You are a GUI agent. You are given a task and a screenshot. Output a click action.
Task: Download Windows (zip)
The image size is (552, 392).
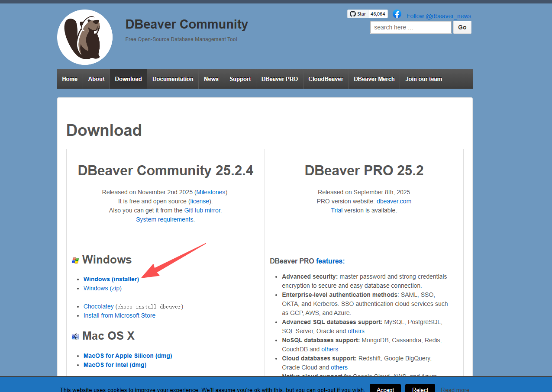(x=102, y=288)
